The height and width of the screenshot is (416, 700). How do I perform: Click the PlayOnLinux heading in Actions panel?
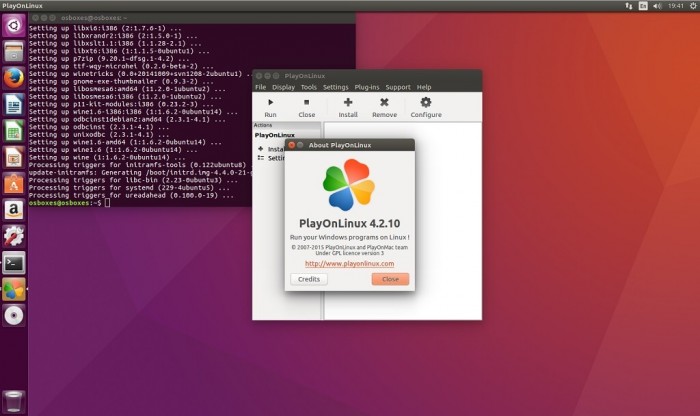pyautogui.click(x=275, y=135)
